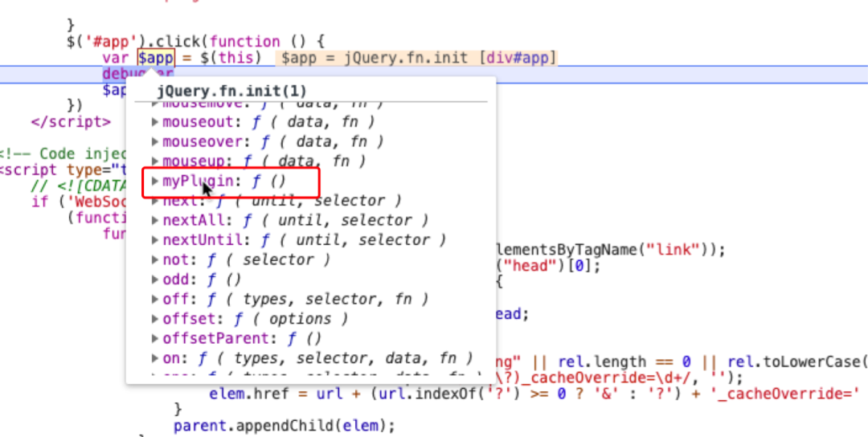Expand the on property arrow
The height and width of the screenshot is (437, 868).
coord(156,358)
